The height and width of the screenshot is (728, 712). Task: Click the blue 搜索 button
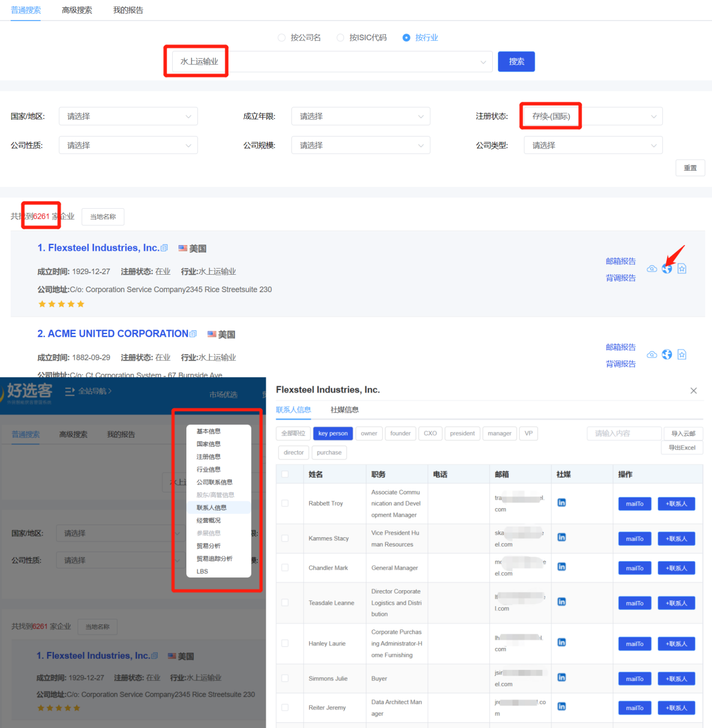tap(516, 62)
